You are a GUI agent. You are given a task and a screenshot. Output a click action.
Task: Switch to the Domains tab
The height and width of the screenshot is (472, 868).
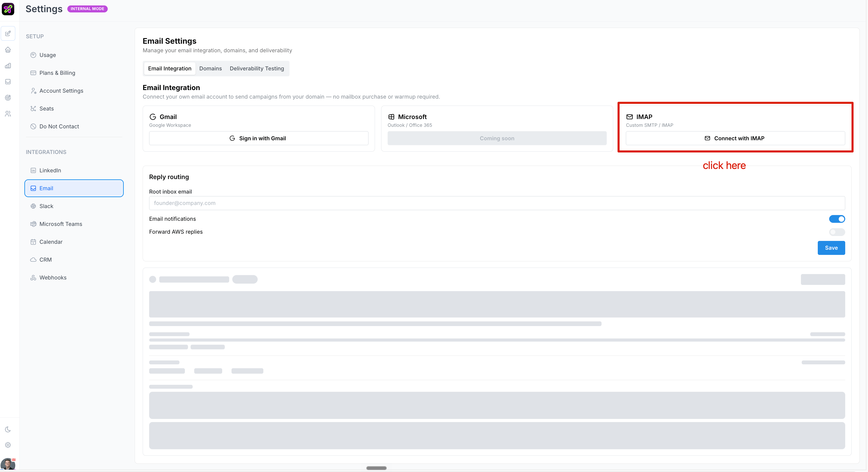tap(211, 68)
